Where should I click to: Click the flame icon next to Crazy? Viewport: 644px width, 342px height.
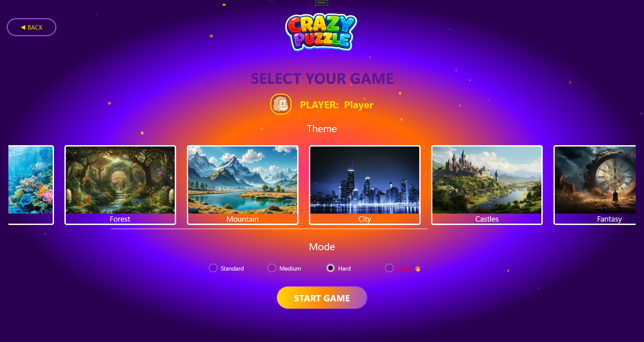(418, 269)
